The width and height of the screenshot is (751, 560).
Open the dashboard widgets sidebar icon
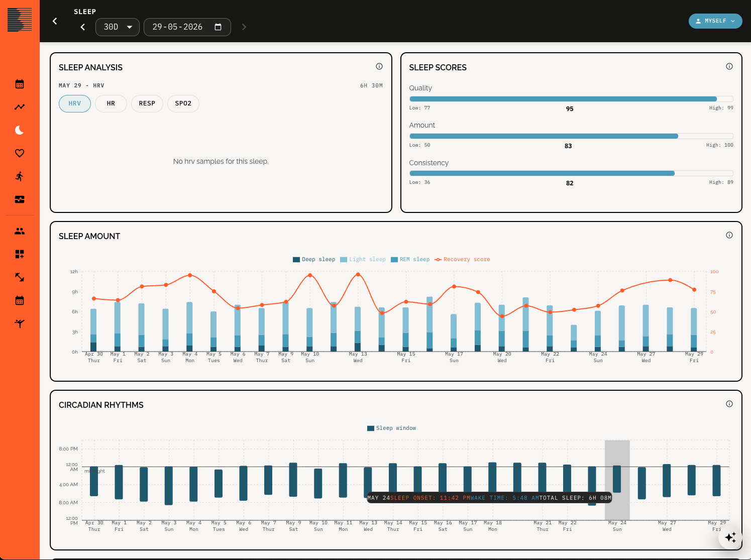tap(20, 254)
